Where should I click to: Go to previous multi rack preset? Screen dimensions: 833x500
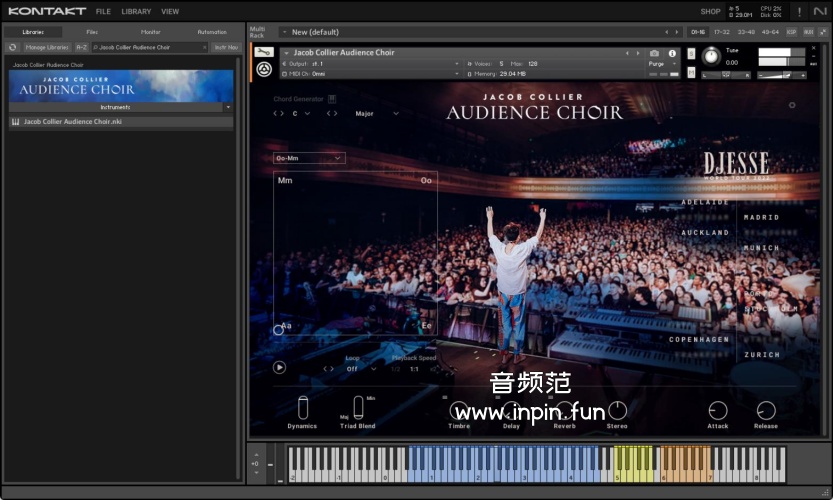(x=666, y=32)
